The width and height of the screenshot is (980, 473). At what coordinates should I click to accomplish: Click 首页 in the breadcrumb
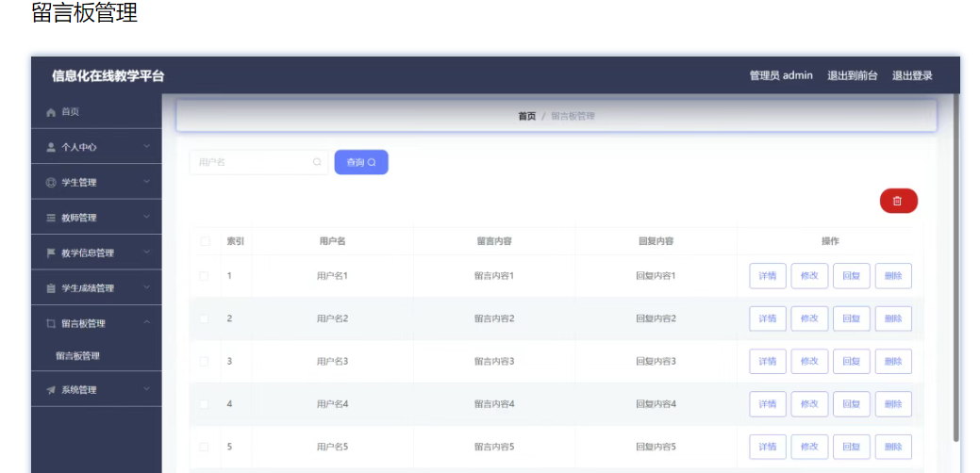(x=527, y=116)
